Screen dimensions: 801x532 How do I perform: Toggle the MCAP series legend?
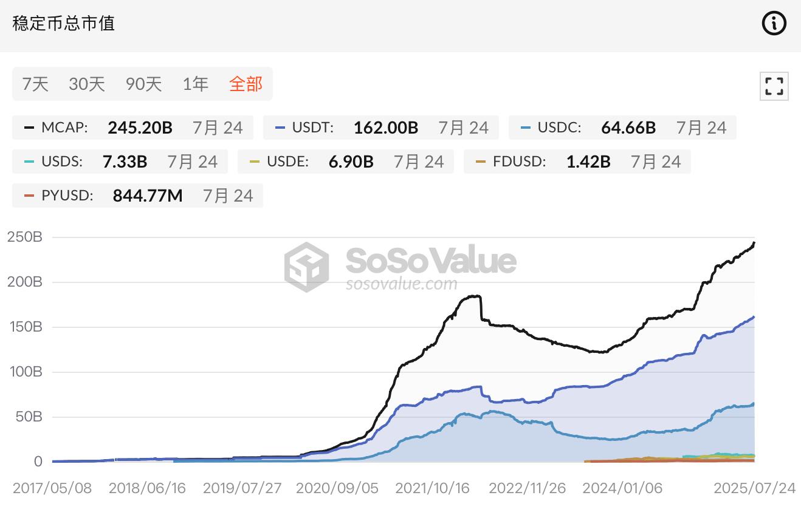(132, 128)
